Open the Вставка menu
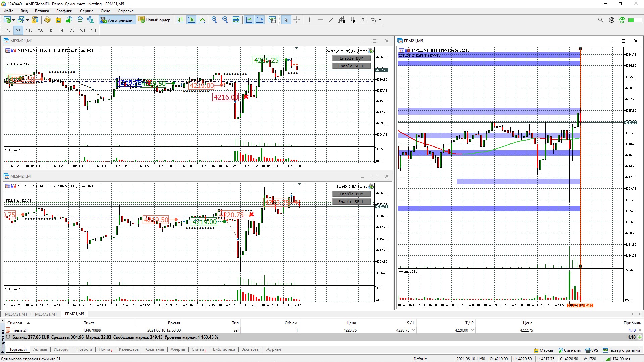The width and height of the screenshot is (644, 362). click(42, 11)
